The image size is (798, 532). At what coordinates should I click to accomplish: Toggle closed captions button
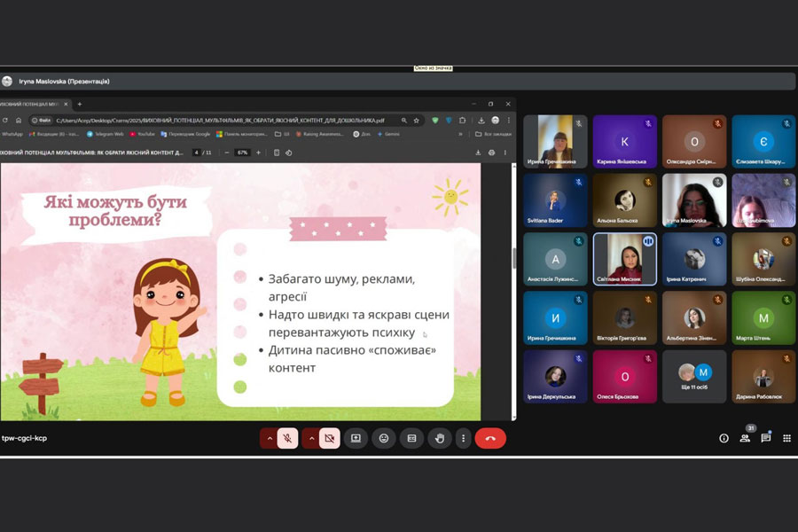coord(411,438)
